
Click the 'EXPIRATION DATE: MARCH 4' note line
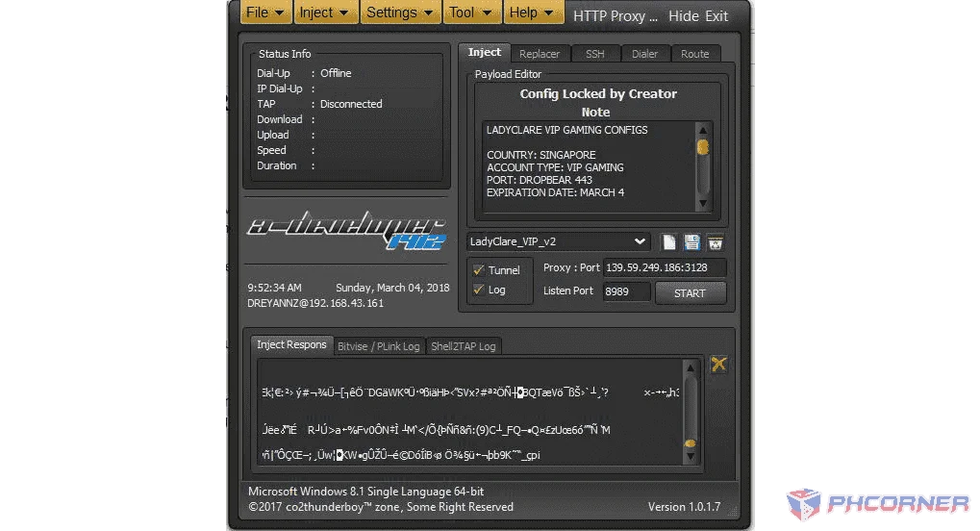click(556, 192)
